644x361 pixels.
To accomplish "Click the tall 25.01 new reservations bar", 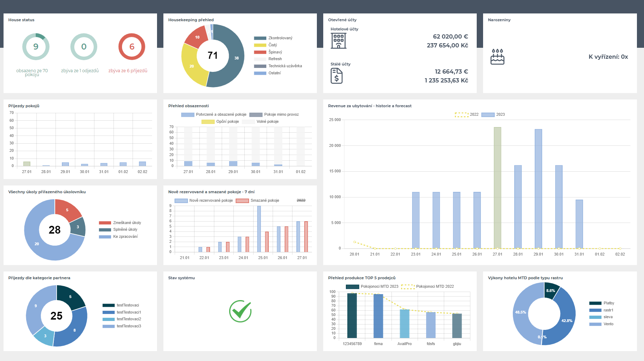I will pyautogui.click(x=259, y=229).
